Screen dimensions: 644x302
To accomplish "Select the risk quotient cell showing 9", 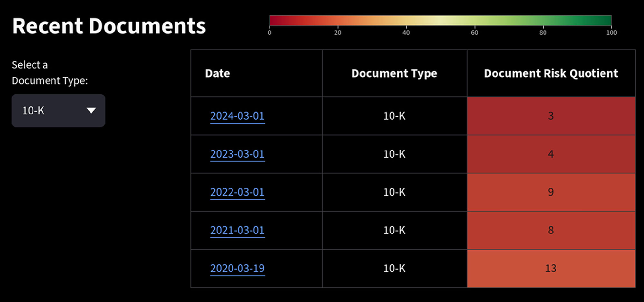I will pyautogui.click(x=551, y=192).
